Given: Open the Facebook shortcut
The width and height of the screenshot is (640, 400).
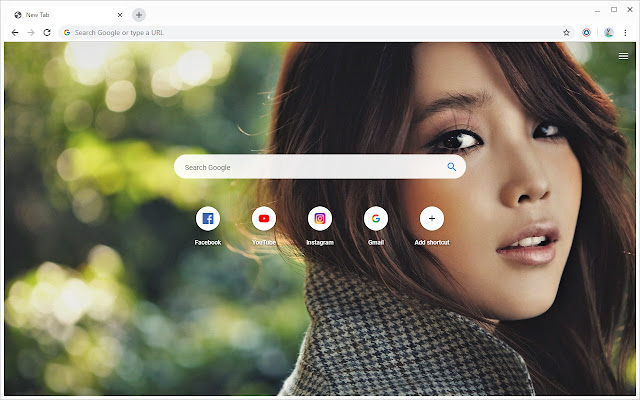Looking at the screenshot, I should coord(208,219).
